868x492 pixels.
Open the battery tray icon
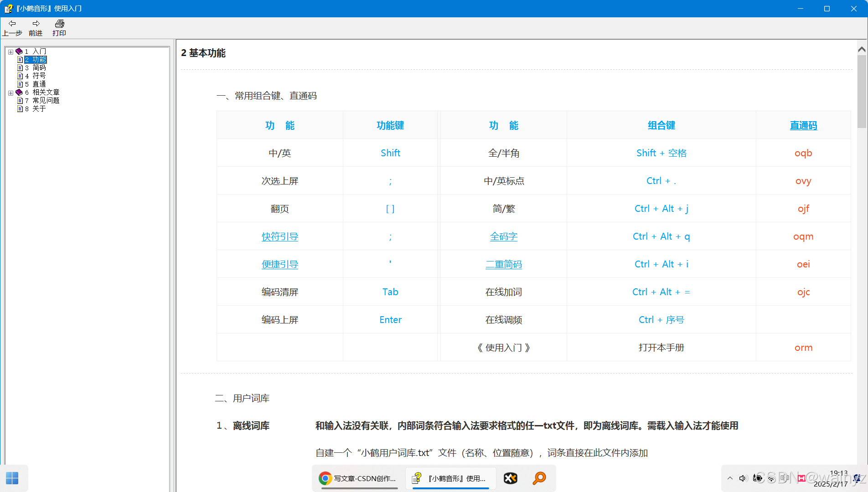758,478
